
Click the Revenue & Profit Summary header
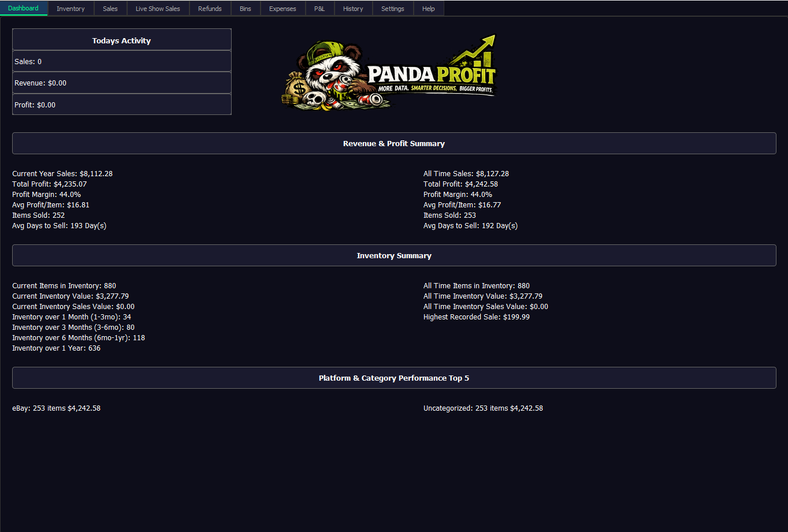(394, 143)
